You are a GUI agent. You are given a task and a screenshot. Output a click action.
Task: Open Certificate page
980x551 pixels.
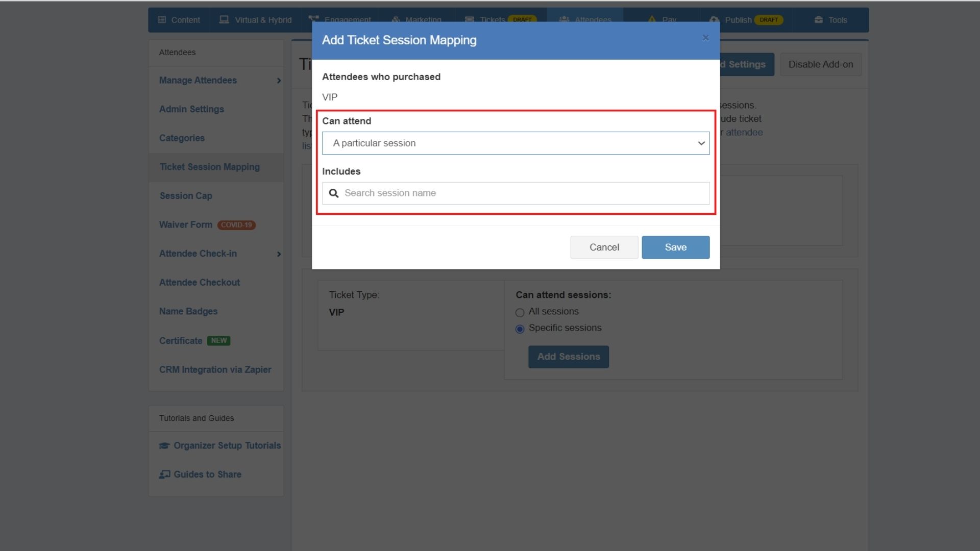181,341
